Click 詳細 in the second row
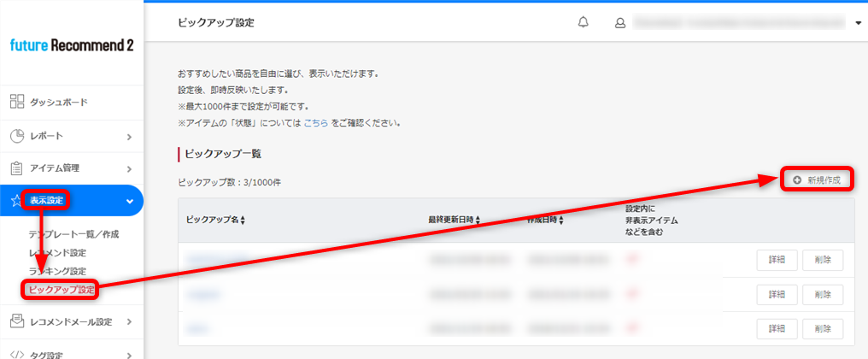868x359 pixels. tap(777, 294)
